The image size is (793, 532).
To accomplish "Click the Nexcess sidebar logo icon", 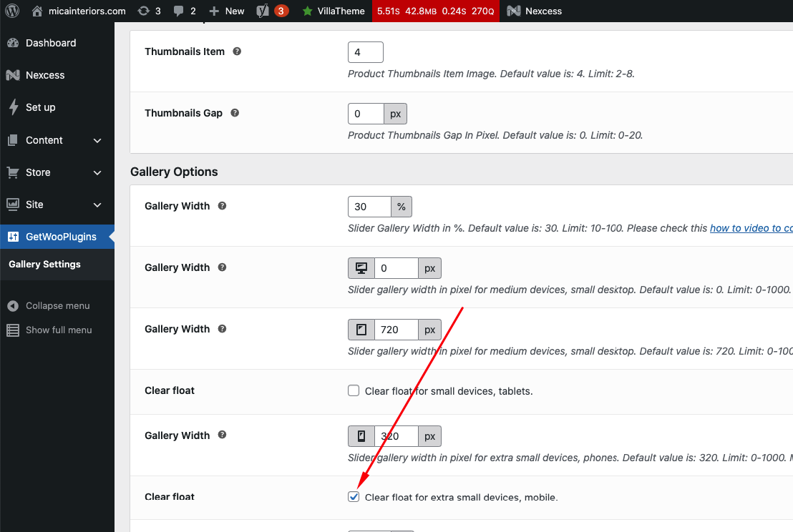I will click(x=13, y=75).
